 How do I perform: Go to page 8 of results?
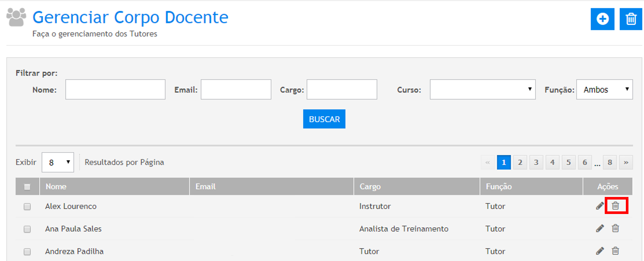pos(610,163)
